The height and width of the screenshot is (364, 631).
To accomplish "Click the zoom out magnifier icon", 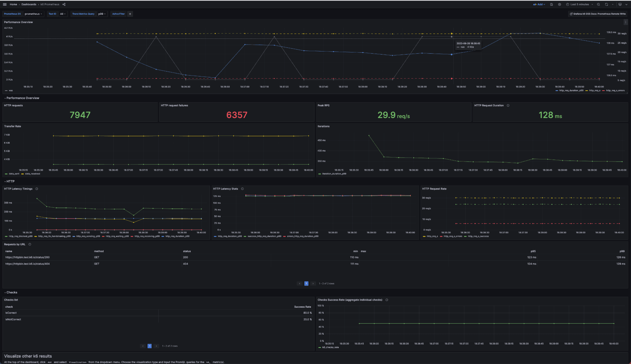I will [x=598, y=4].
